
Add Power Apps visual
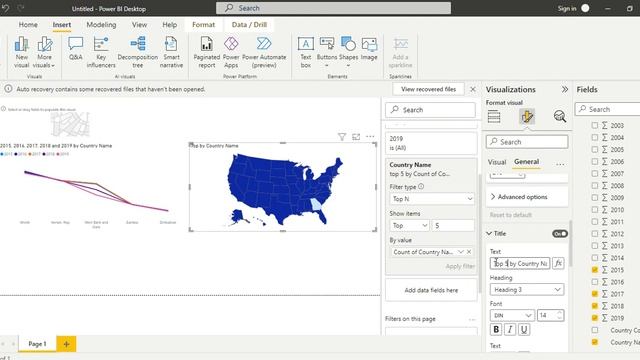[x=231, y=52]
